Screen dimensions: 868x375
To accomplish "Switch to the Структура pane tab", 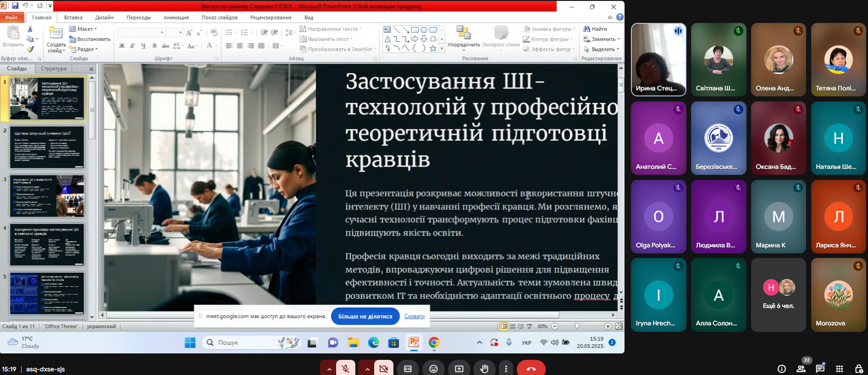I will (x=54, y=68).
